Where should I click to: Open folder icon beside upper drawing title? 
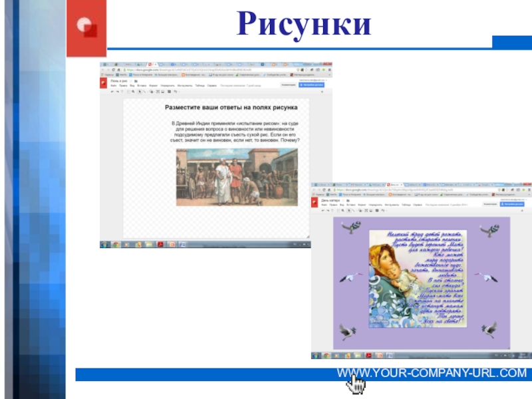(136, 81)
